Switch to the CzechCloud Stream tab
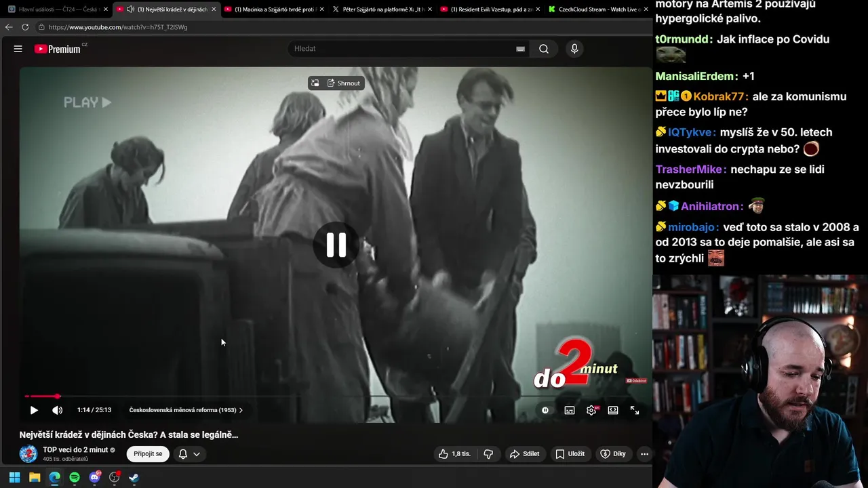868x488 pixels. click(x=599, y=9)
